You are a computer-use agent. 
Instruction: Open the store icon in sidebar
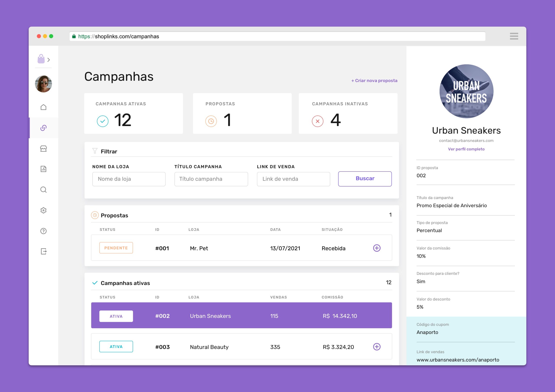coord(44,148)
